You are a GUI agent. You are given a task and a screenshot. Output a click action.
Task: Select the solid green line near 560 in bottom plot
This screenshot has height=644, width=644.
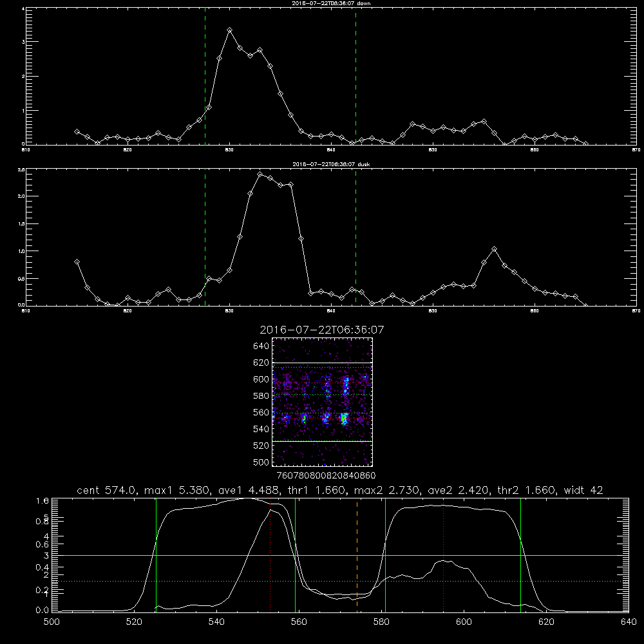(x=296, y=554)
